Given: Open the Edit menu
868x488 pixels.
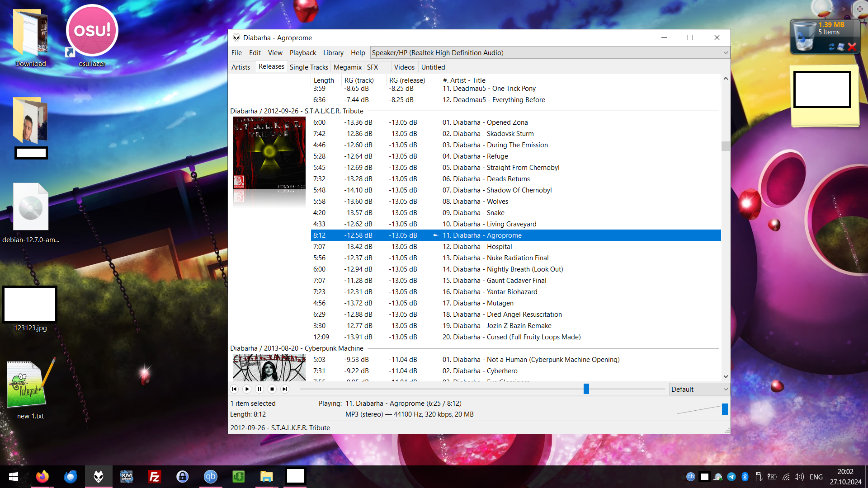Looking at the screenshot, I should (x=255, y=53).
